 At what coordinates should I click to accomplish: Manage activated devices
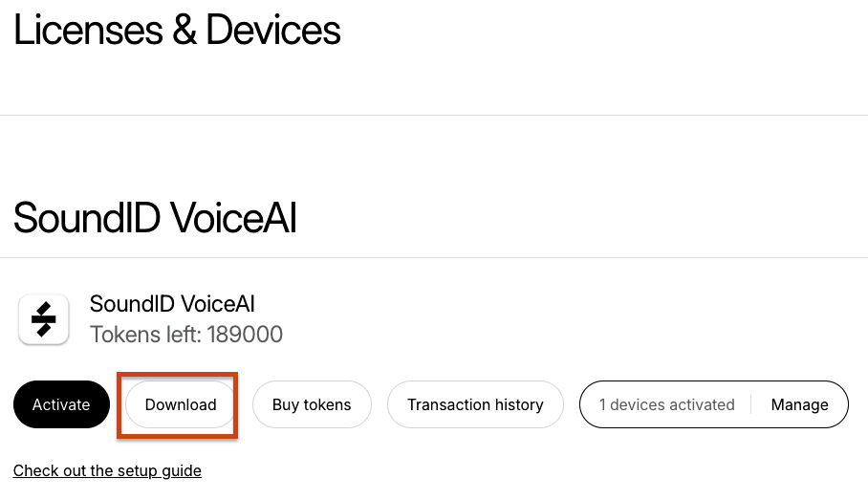(799, 404)
